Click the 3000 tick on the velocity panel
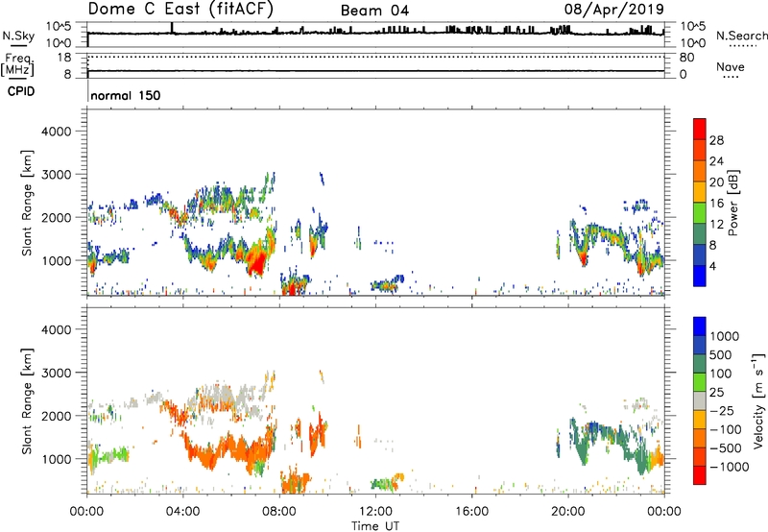This screenshot has height=532, width=768. 57,373
